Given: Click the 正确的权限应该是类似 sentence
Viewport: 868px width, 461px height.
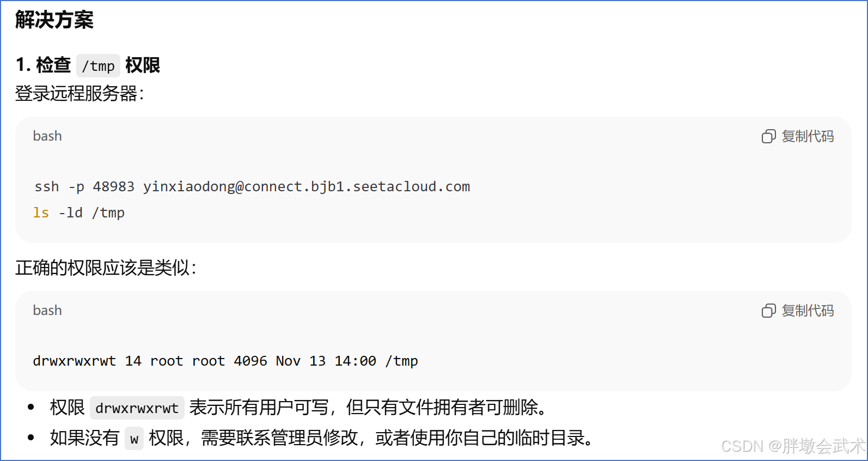Looking at the screenshot, I should pyautogui.click(x=106, y=268).
